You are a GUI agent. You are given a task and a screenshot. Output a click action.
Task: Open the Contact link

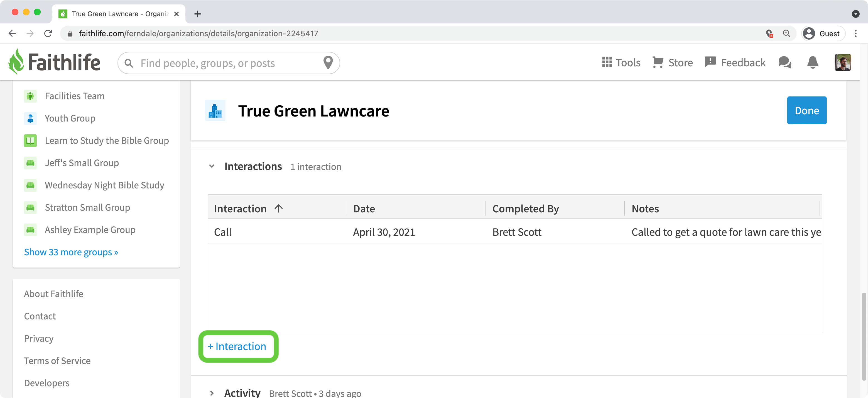[x=40, y=316]
